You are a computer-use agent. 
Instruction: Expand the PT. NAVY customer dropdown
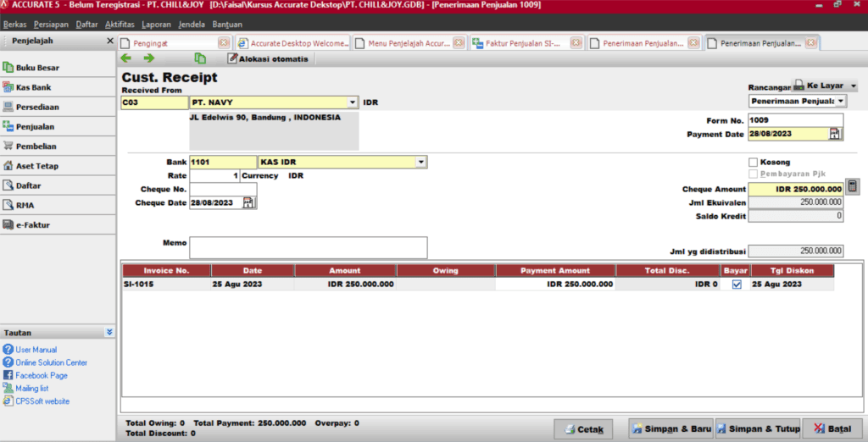pyautogui.click(x=353, y=102)
